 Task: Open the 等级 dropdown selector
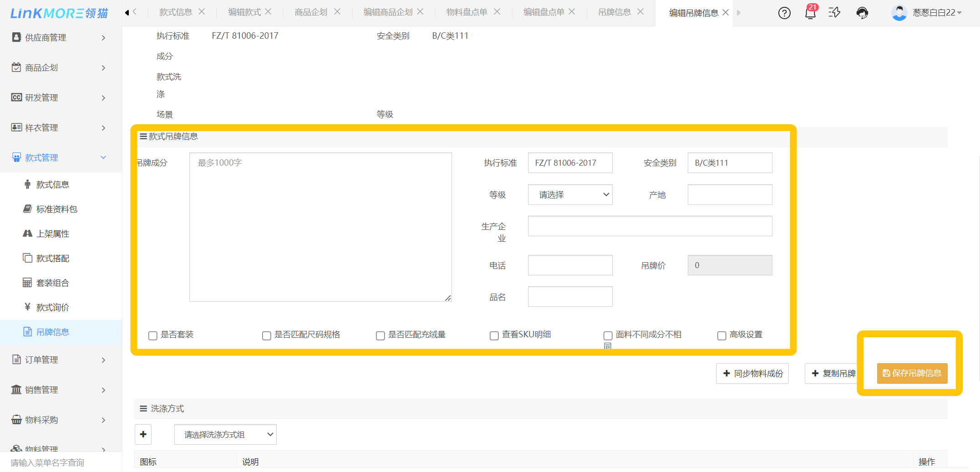(570, 195)
